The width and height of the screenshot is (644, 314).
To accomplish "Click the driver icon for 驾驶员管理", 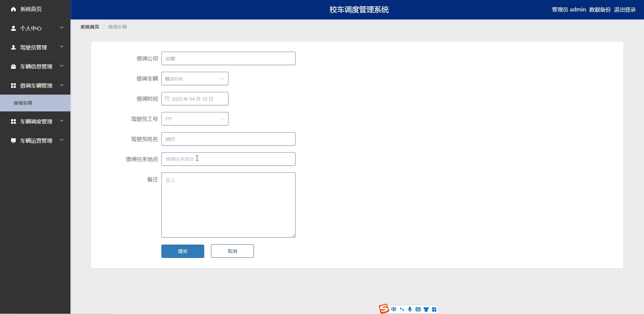I will (x=13, y=48).
